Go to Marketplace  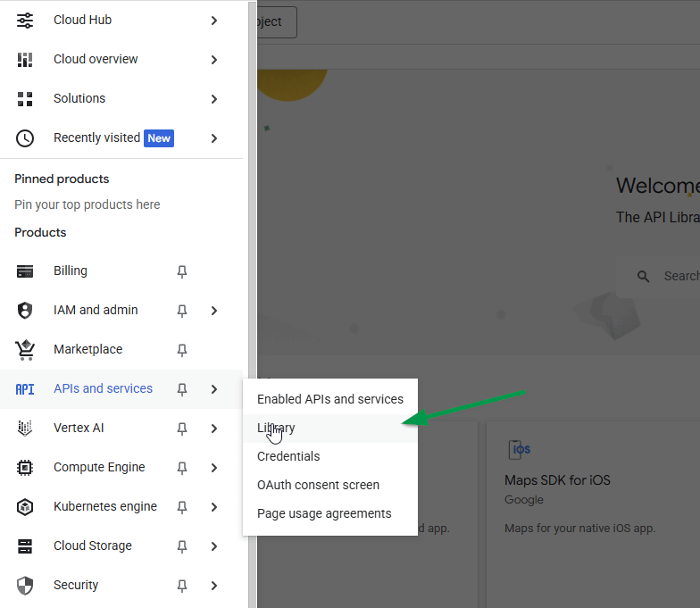pos(87,350)
